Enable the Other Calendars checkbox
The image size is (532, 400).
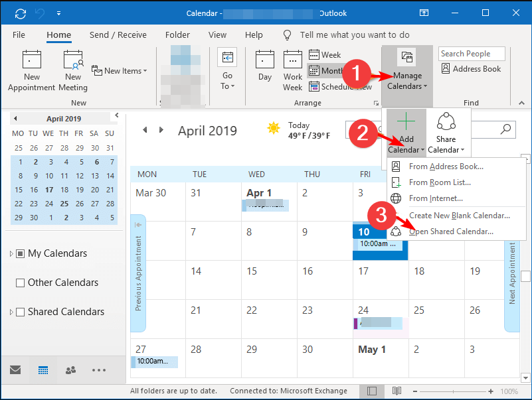pos(20,283)
